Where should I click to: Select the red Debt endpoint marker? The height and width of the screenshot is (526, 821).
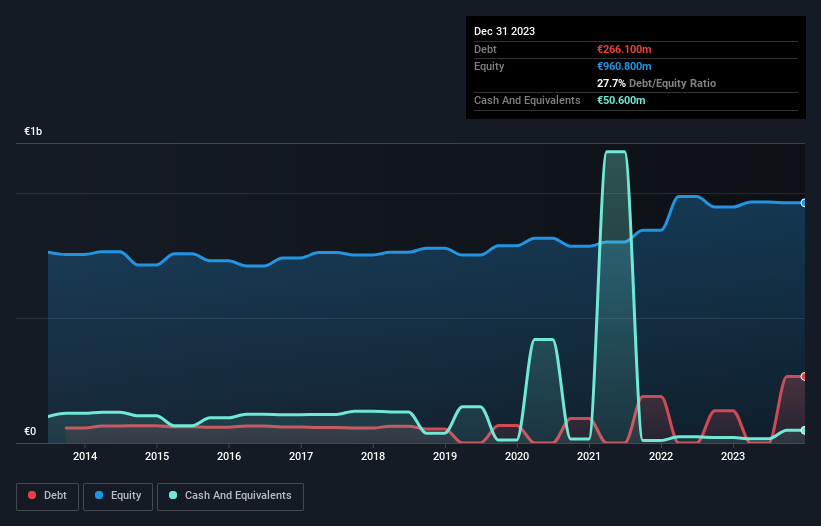click(x=804, y=376)
